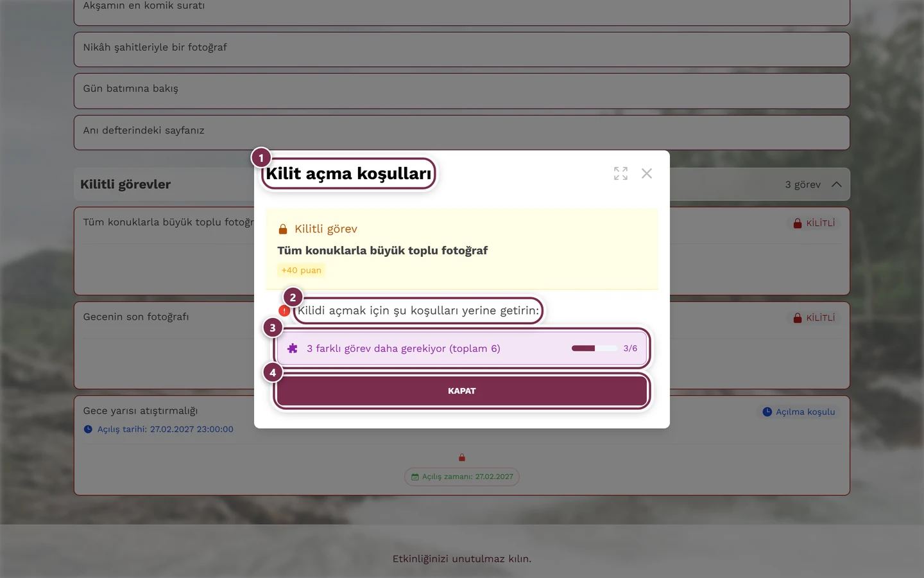Click the 3/6 progress bar

coord(594,348)
